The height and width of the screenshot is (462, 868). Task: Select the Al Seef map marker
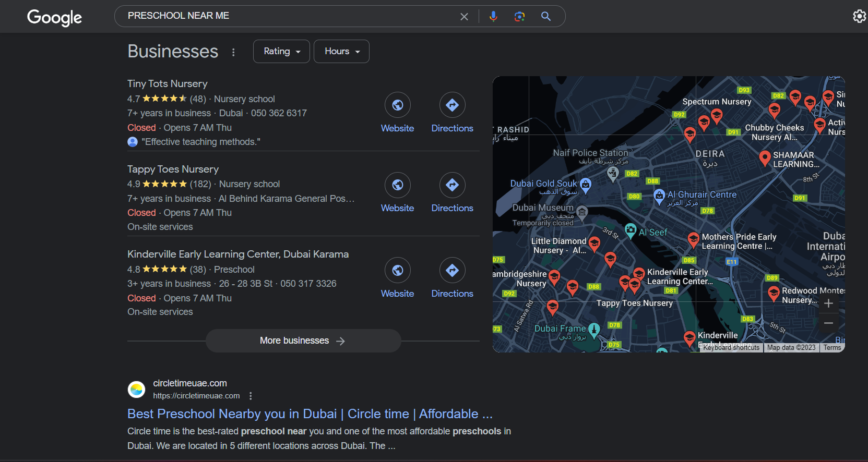tap(631, 230)
